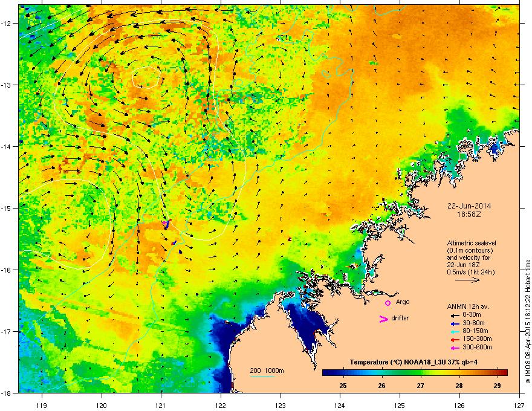532x411 pixels.
Task: Click the '300-600m' legend label
Action: (x=477, y=348)
